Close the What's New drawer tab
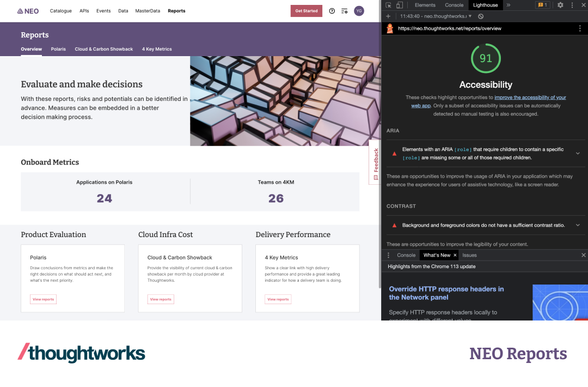 pyautogui.click(x=455, y=255)
